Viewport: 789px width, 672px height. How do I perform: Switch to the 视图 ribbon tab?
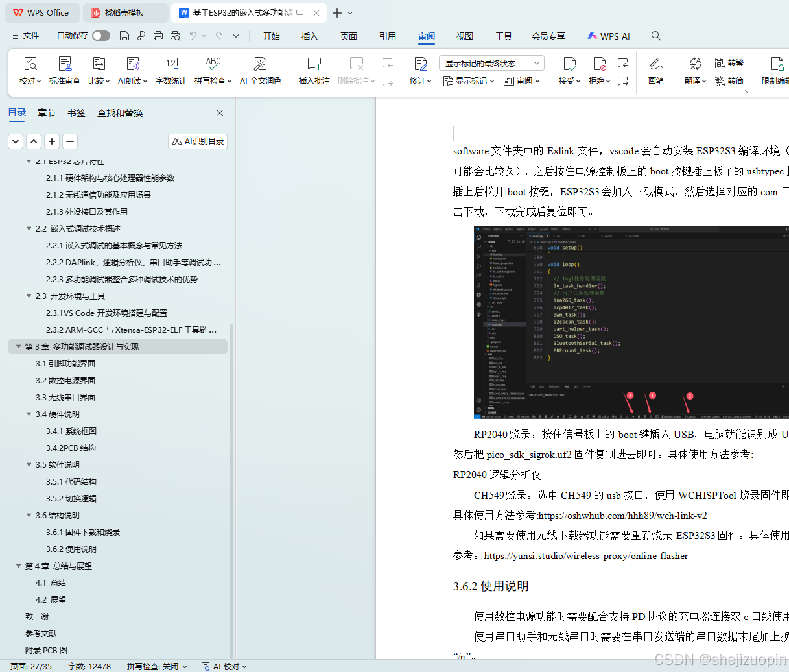click(464, 36)
